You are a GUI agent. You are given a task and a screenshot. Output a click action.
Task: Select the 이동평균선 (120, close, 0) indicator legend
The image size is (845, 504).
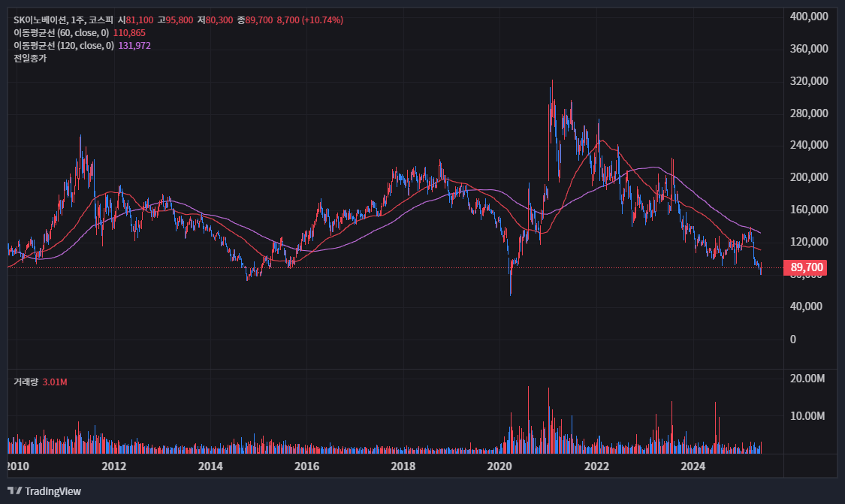pos(64,46)
